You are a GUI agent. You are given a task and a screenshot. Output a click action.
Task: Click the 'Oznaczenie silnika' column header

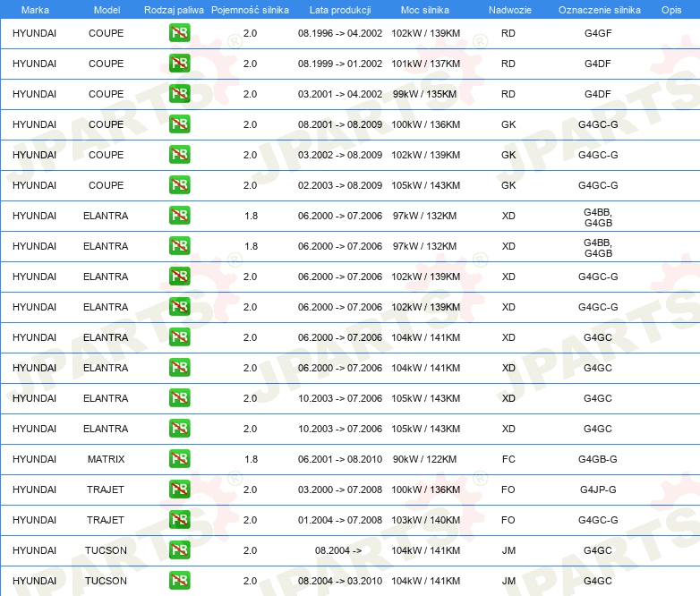coord(600,10)
